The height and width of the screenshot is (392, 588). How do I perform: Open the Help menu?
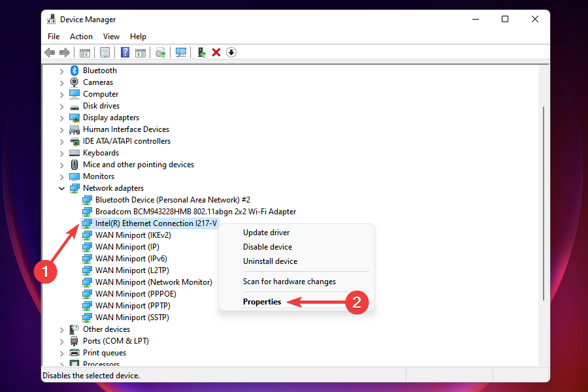click(x=138, y=37)
